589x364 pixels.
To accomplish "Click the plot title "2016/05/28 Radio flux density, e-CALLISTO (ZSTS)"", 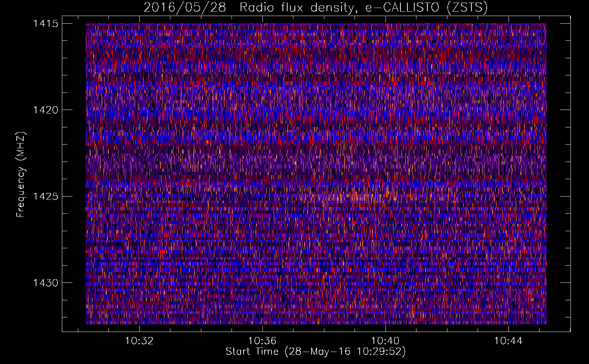I will pos(316,7).
